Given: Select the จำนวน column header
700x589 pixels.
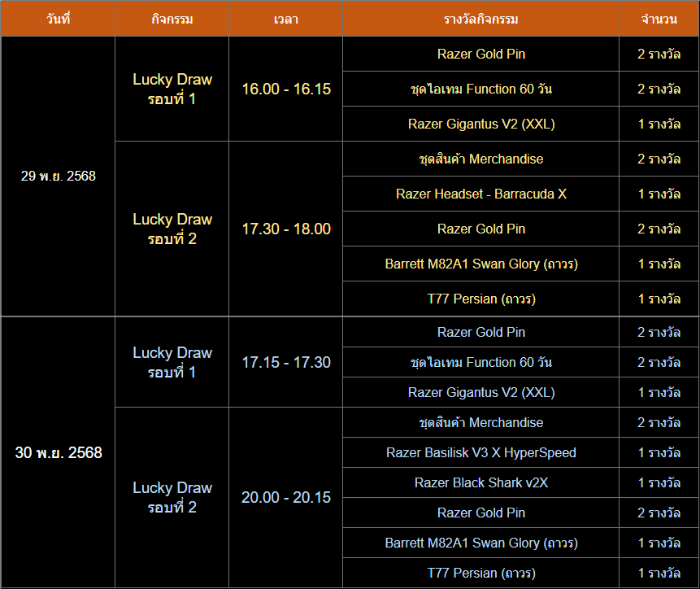Looking at the screenshot, I should click(x=659, y=19).
